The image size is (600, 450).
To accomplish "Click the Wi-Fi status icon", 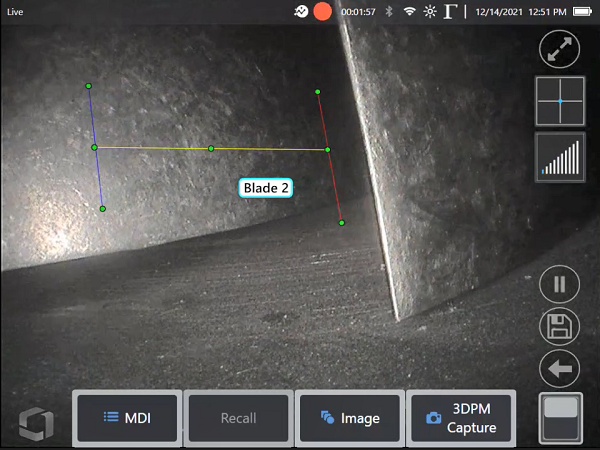I will pyautogui.click(x=409, y=12).
